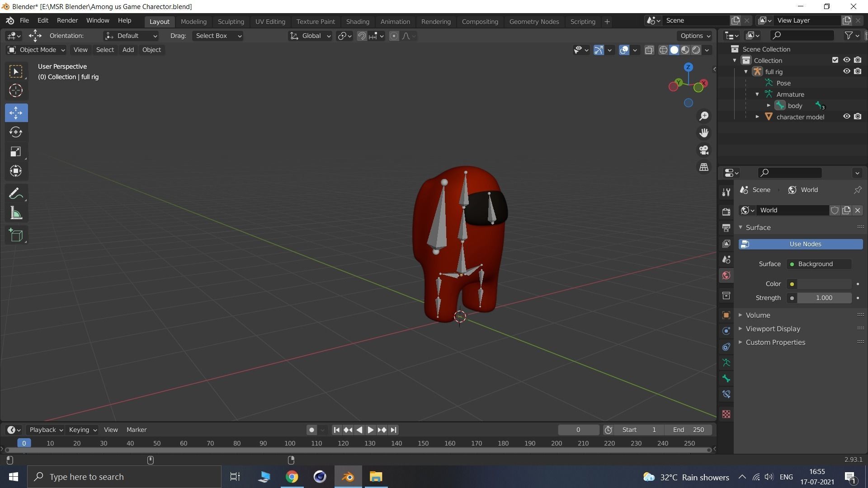Open the Add menu in viewport
868x488 pixels.
coord(128,50)
